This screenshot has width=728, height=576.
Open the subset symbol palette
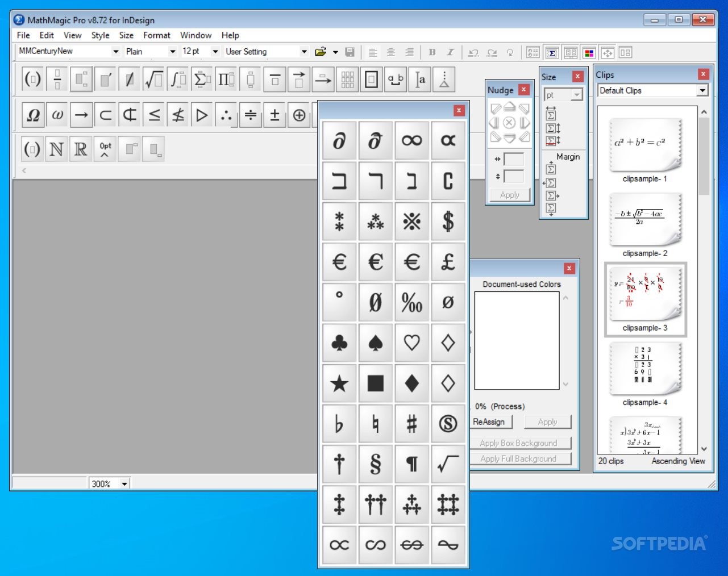tap(106, 115)
